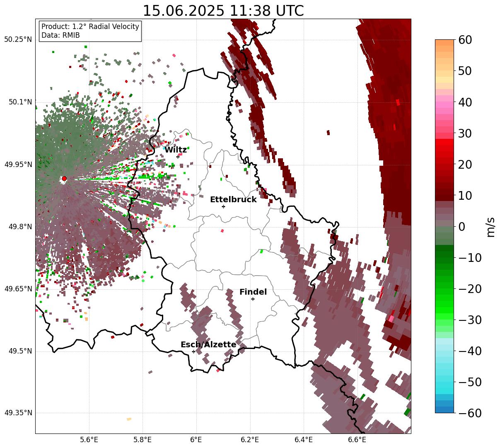Pick the cyan colorbar band near −50 m/s
Screen dimensions: 500x448
[x=444, y=382]
